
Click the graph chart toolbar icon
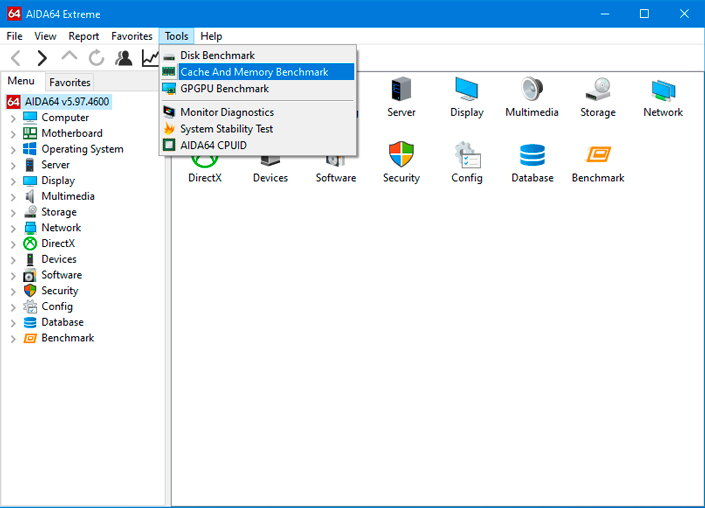150,58
